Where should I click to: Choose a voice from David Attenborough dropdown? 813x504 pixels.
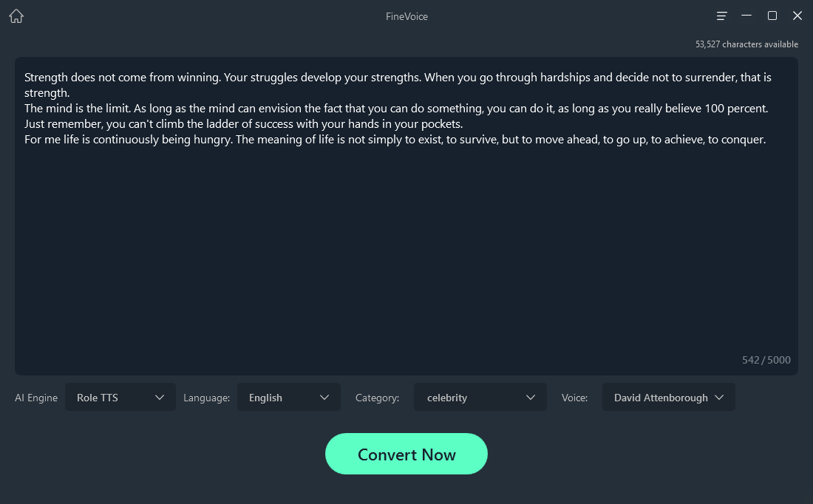[660, 398]
